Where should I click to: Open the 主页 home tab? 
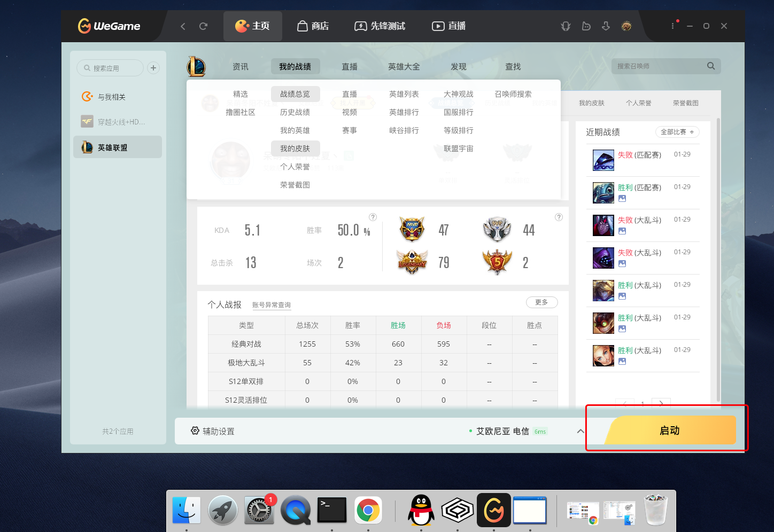[x=252, y=26]
